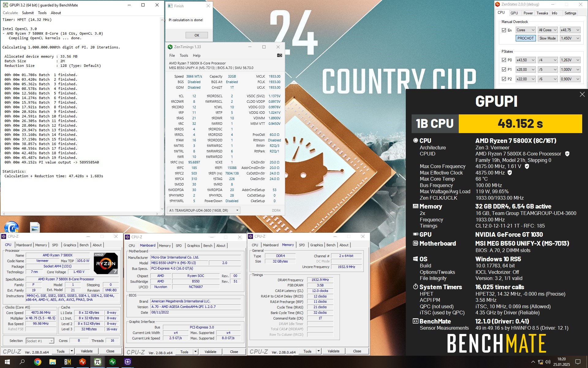
Task: Open ZenStates taskbar icon
Action: point(82,362)
